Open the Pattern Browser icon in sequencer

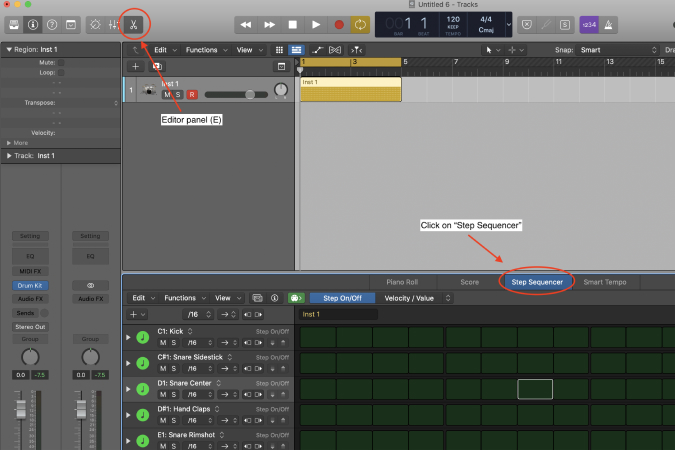point(257,298)
